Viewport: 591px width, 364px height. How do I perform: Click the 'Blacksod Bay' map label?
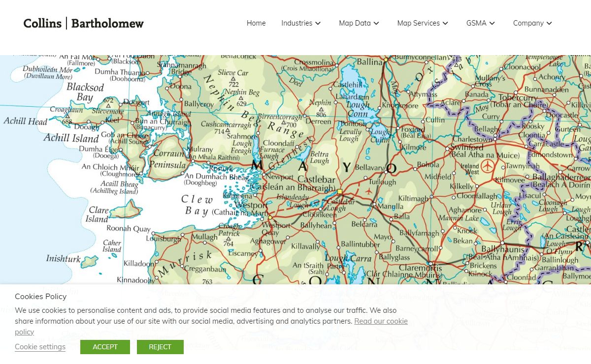[x=85, y=92]
